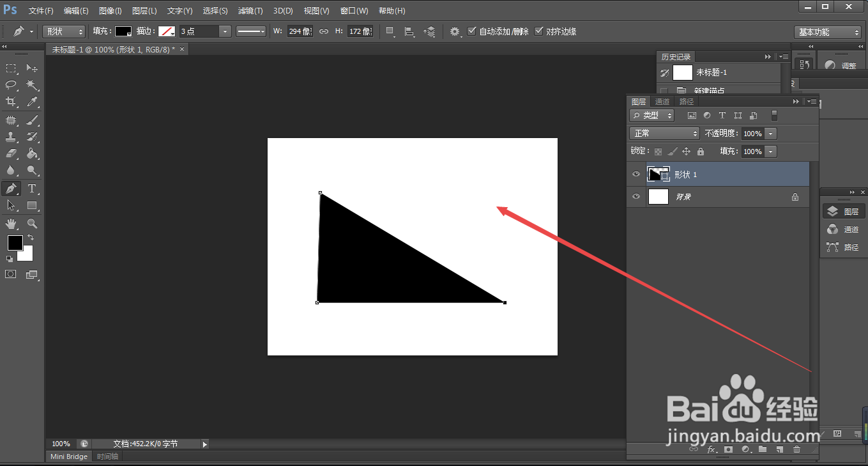Screen dimensions: 868x466
Task: Create a new layer group folder
Action: pyautogui.click(x=763, y=449)
